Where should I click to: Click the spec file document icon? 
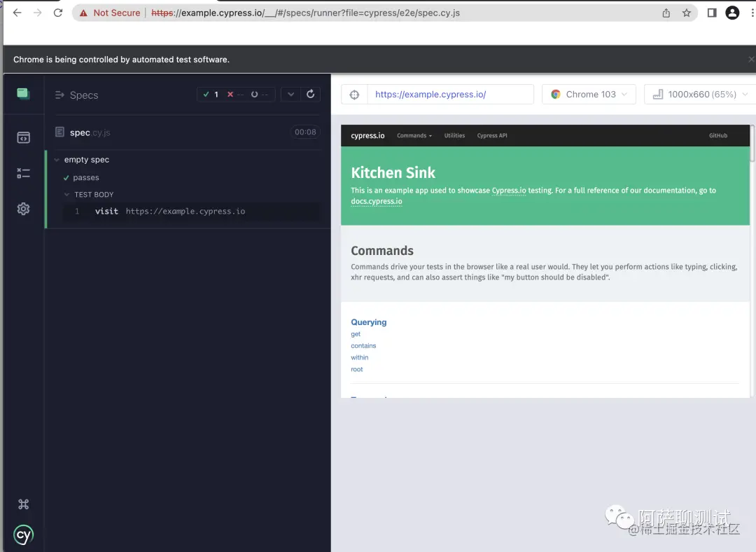coord(59,132)
